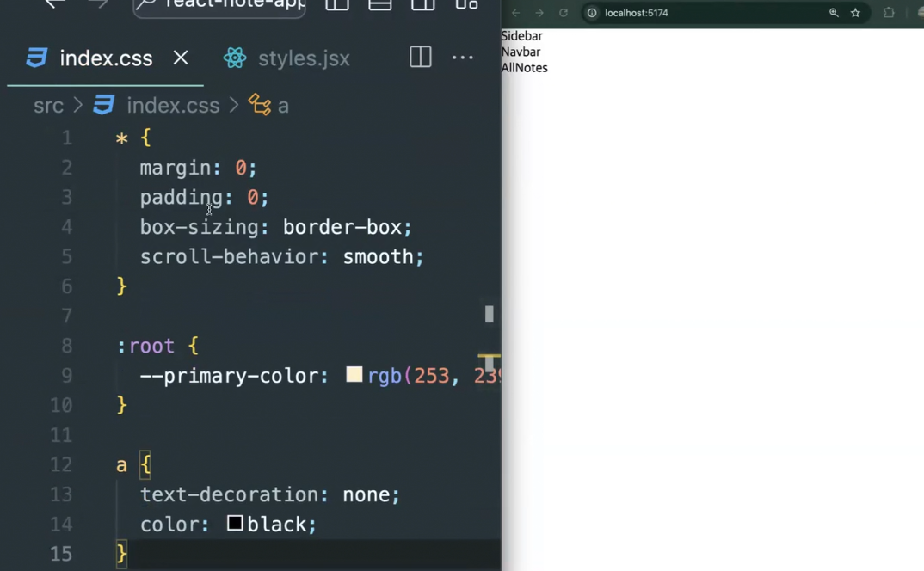Click the react-note-app search bar

(x=219, y=5)
